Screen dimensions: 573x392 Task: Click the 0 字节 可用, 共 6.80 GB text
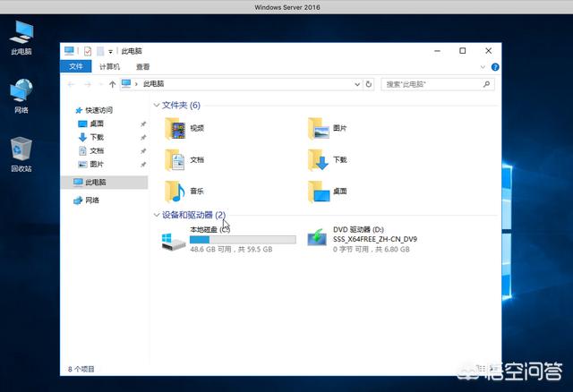[x=372, y=249]
